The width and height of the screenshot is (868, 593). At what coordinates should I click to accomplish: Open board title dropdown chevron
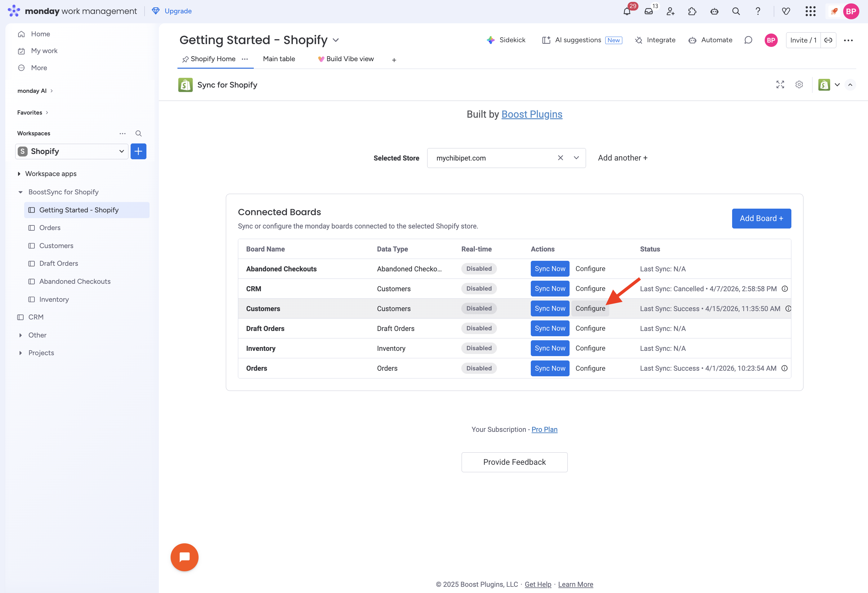pyautogui.click(x=336, y=40)
